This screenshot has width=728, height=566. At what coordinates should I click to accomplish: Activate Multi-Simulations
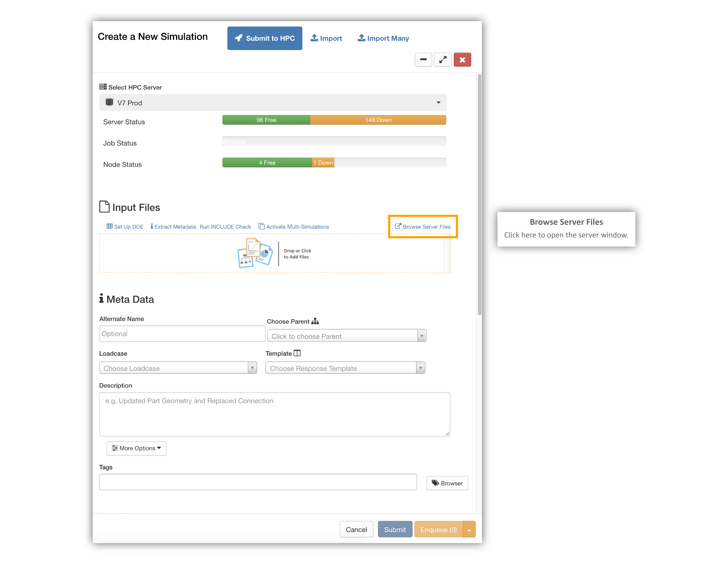(294, 227)
